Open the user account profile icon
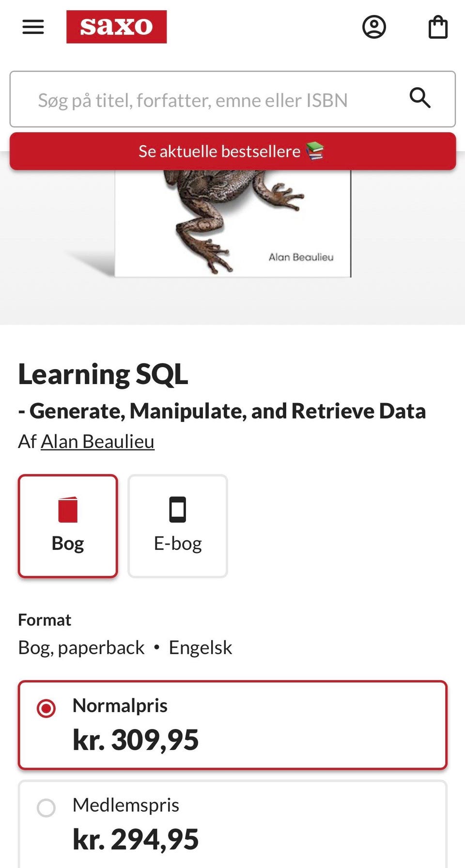 coord(374,27)
